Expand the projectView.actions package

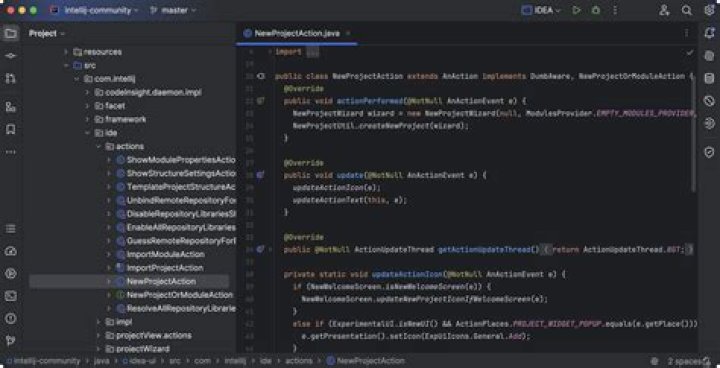coord(98,335)
